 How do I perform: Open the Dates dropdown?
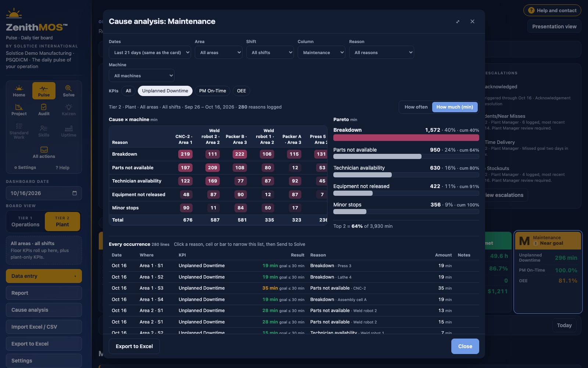point(150,53)
